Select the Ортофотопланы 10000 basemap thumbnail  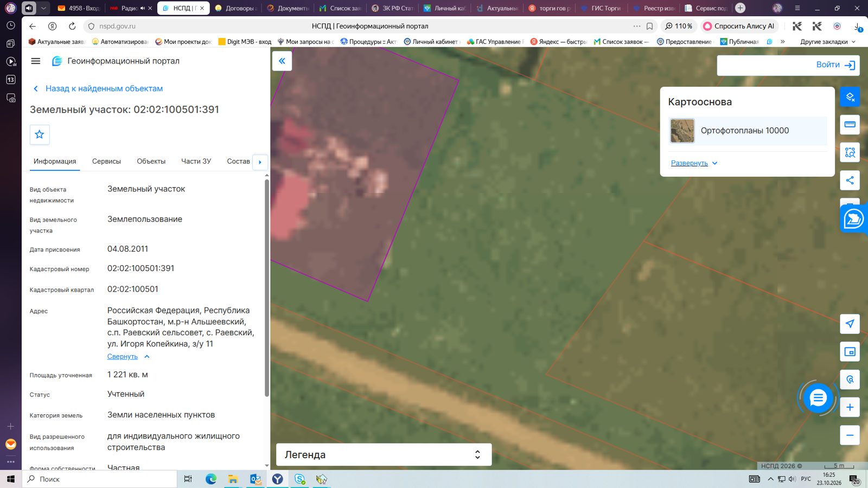tap(682, 131)
